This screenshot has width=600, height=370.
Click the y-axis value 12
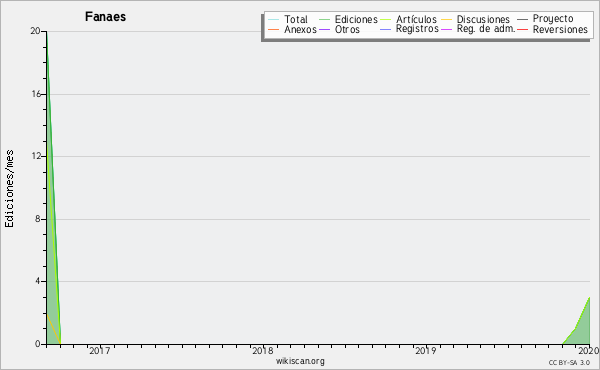point(36,156)
